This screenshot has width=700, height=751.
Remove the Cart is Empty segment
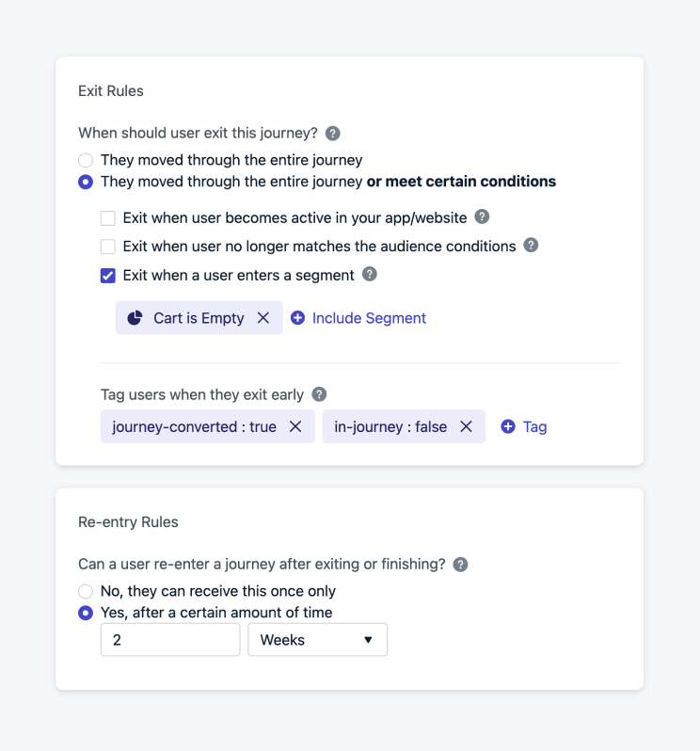click(x=263, y=318)
